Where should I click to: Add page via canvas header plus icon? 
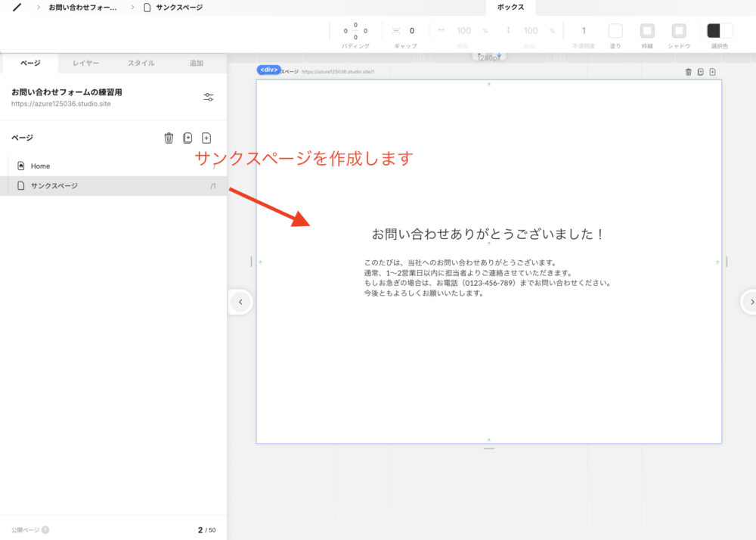713,73
